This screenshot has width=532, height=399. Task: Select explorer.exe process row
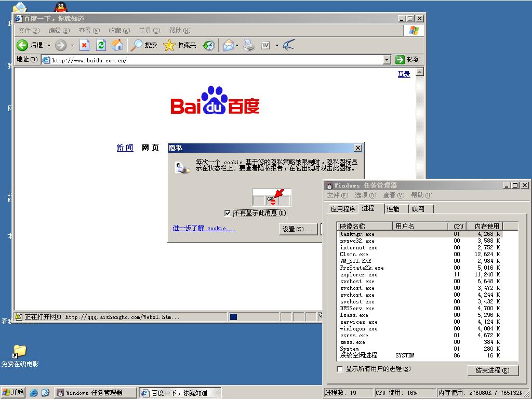click(420, 274)
